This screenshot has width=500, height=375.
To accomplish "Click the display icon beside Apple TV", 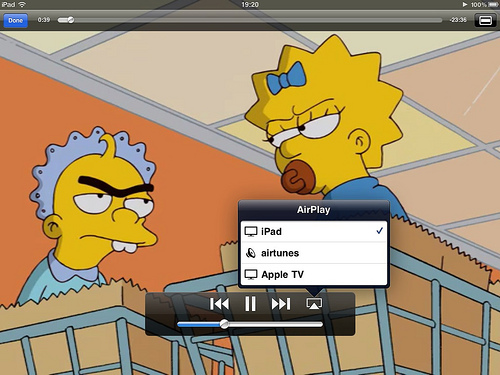I will [251, 275].
